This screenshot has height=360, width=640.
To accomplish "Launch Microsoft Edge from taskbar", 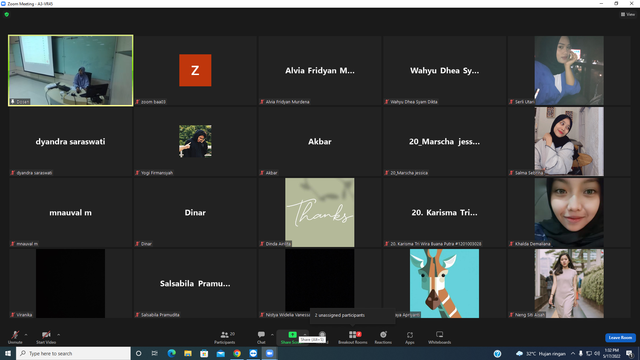I will pos(171,353).
